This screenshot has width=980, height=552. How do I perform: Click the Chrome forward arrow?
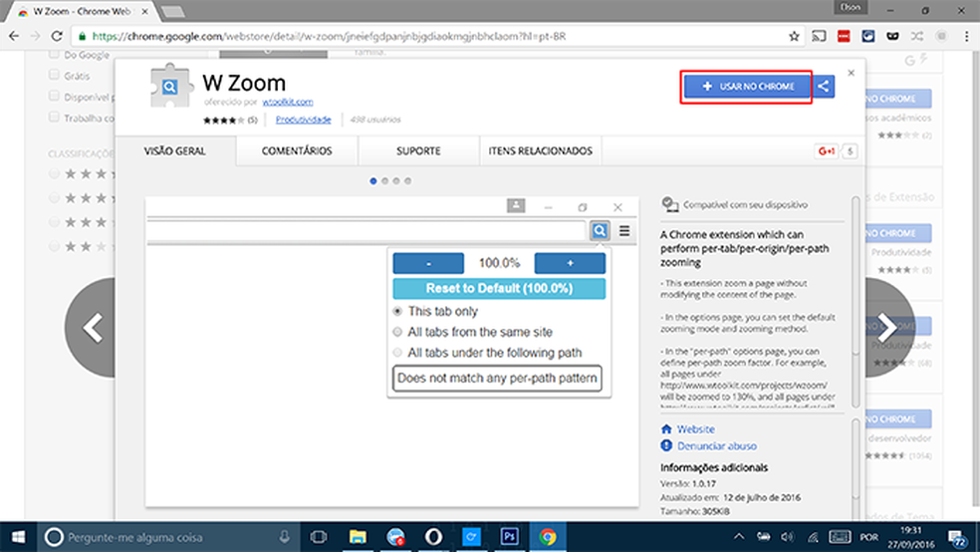click(x=35, y=36)
